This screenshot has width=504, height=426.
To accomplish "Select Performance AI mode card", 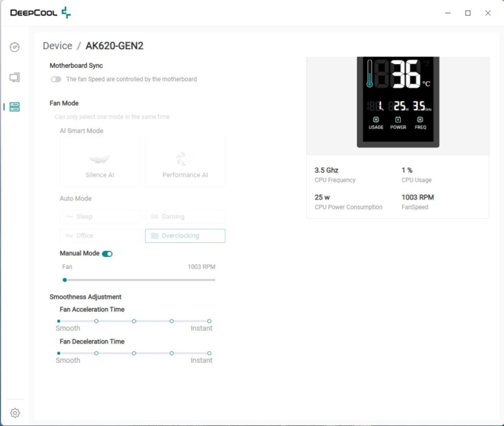I will pyautogui.click(x=185, y=162).
